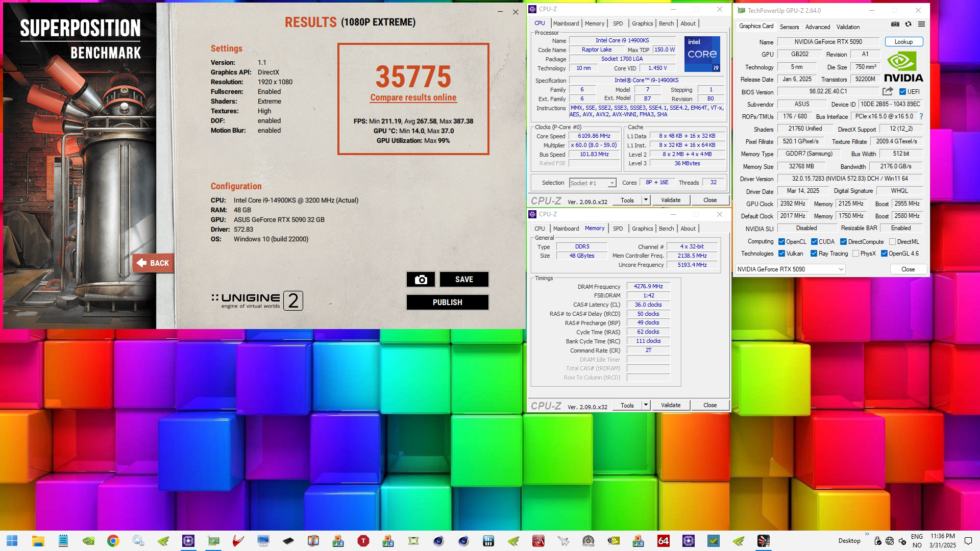Screen dimensions: 980x551
Task: Open Superposition benchmark taskbar icon
Action: (x=764, y=541)
